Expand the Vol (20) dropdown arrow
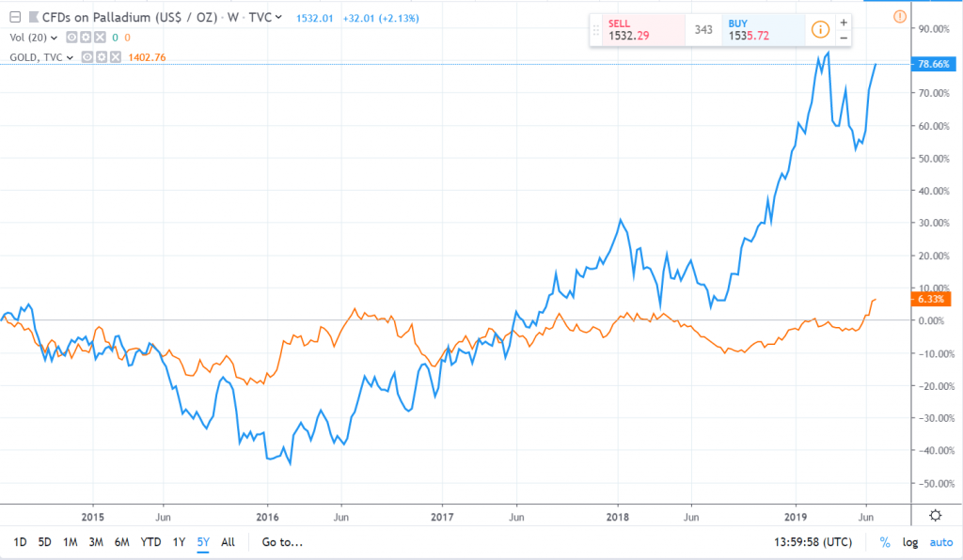This screenshot has width=963, height=560. (x=54, y=37)
